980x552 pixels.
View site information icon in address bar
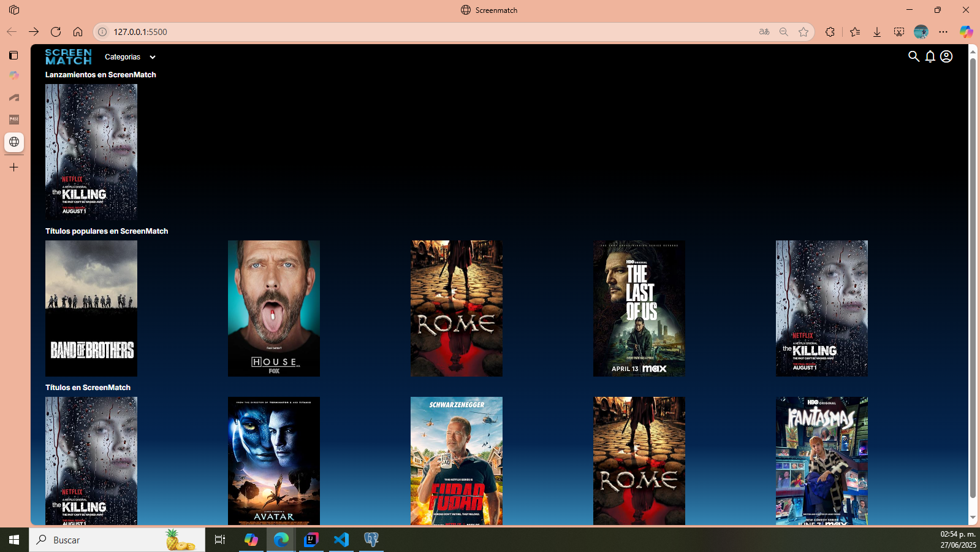click(103, 32)
